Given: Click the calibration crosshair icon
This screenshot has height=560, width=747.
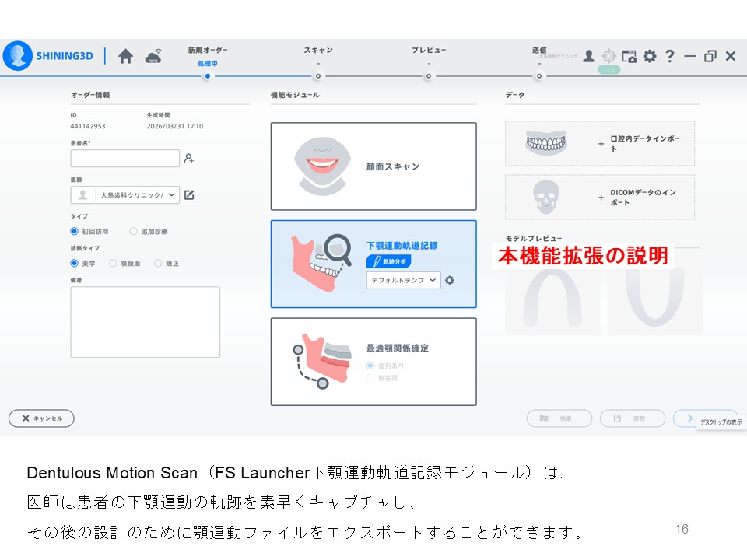Looking at the screenshot, I should 609,56.
